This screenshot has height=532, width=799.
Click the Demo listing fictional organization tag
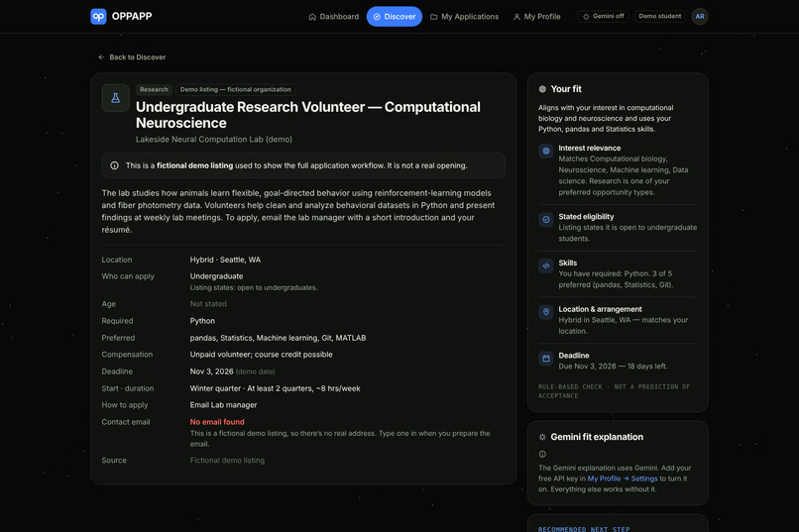click(x=235, y=89)
